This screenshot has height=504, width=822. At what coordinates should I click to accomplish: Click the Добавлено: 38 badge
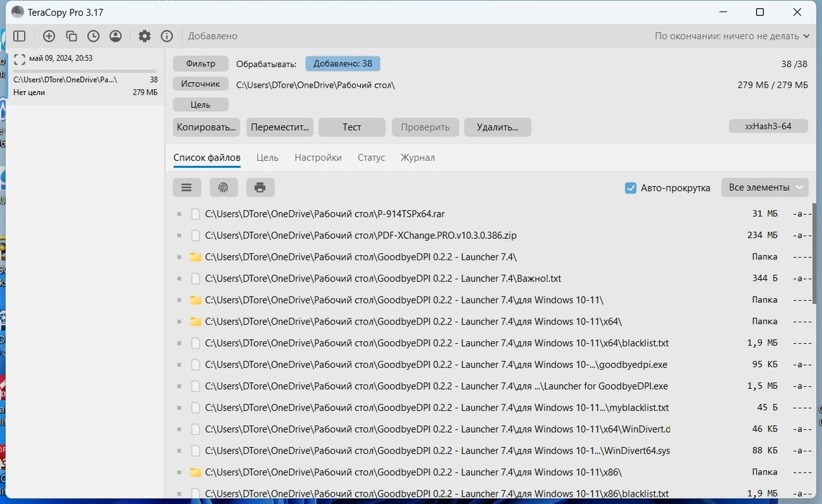342,64
